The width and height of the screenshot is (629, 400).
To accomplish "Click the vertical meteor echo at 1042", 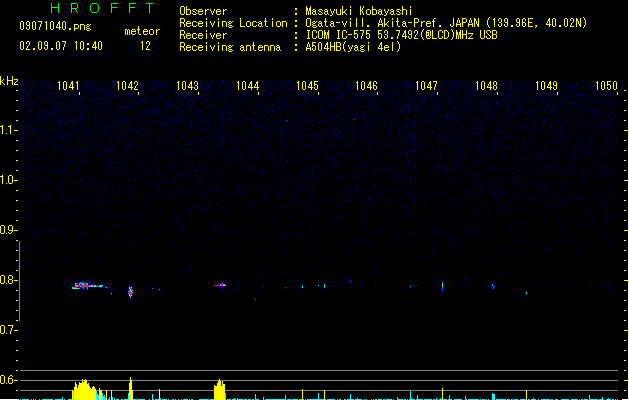I will point(130,292).
